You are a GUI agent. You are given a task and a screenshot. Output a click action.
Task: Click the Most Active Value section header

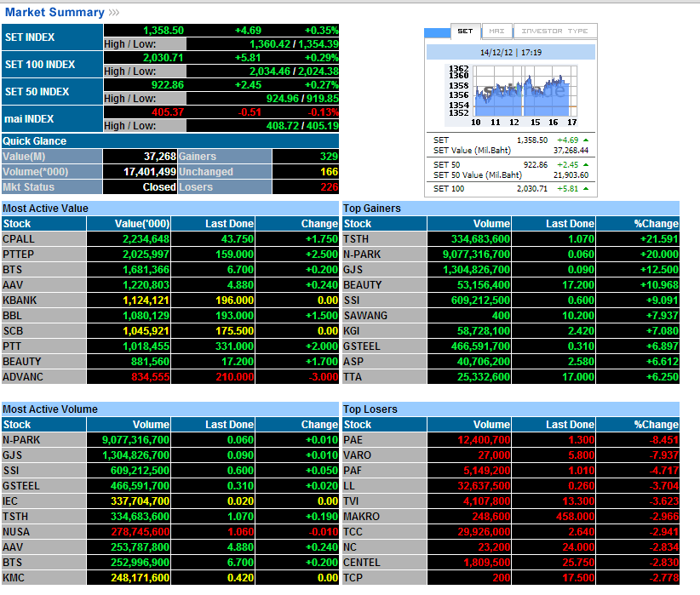point(170,208)
